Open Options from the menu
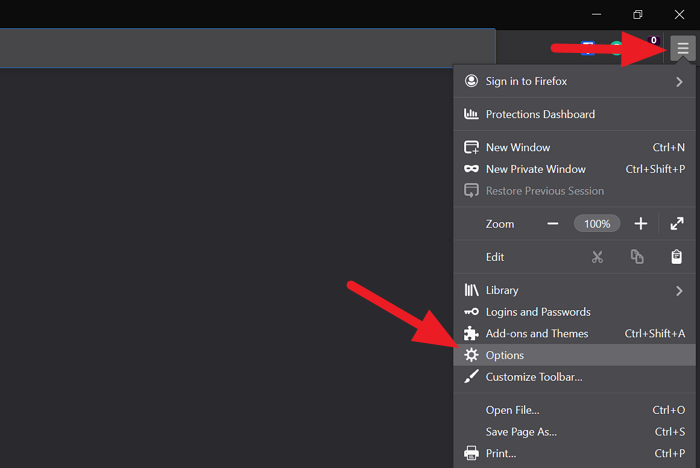Screen dimensions: 700x468 pos(575,355)
